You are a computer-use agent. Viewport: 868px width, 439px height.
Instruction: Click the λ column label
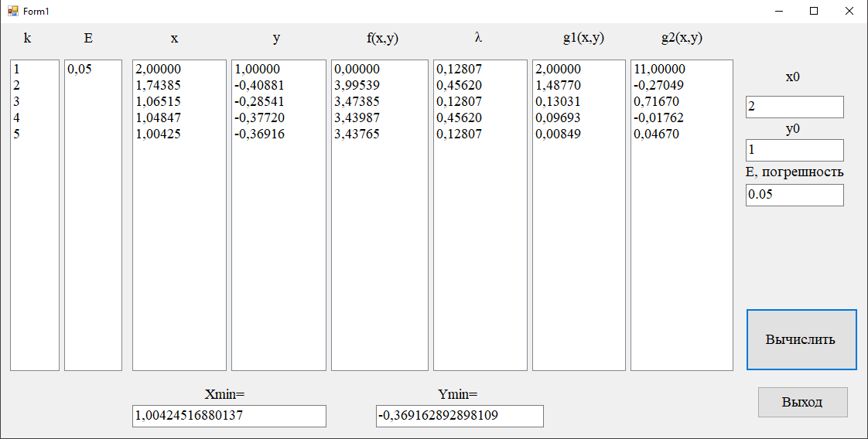(x=478, y=38)
